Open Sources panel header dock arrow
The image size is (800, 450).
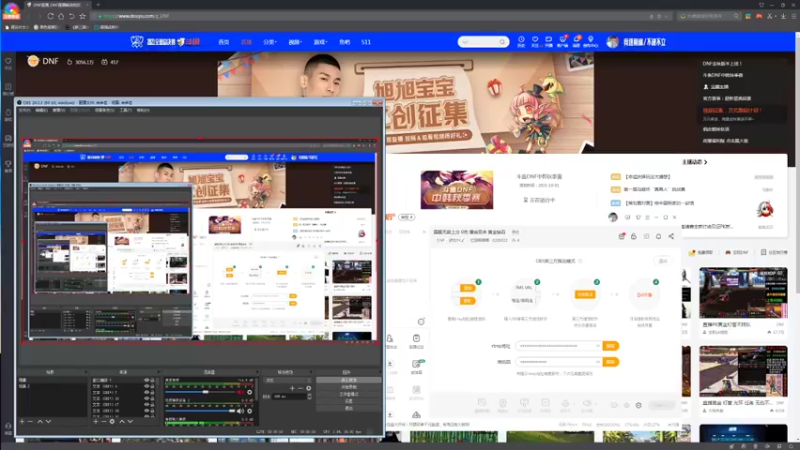click(158, 372)
